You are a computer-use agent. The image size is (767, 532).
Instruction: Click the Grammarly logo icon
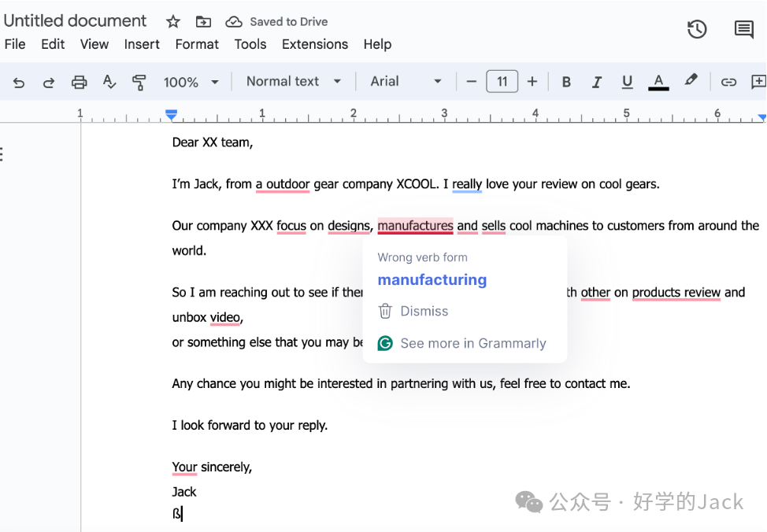(x=385, y=343)
